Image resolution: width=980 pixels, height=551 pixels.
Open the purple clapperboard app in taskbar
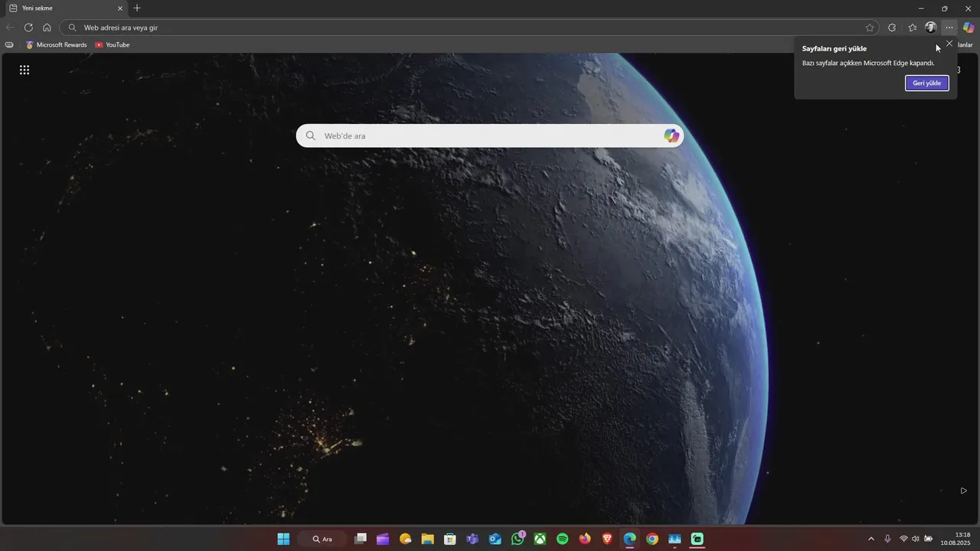coord(383,539)
